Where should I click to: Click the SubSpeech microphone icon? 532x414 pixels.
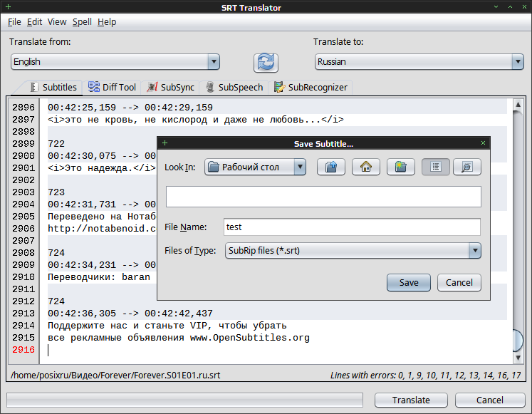pos(210,87)
